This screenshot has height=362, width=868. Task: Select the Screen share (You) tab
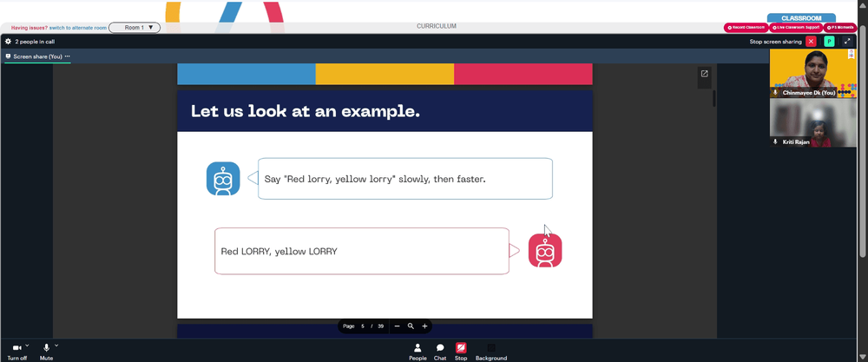37,56
